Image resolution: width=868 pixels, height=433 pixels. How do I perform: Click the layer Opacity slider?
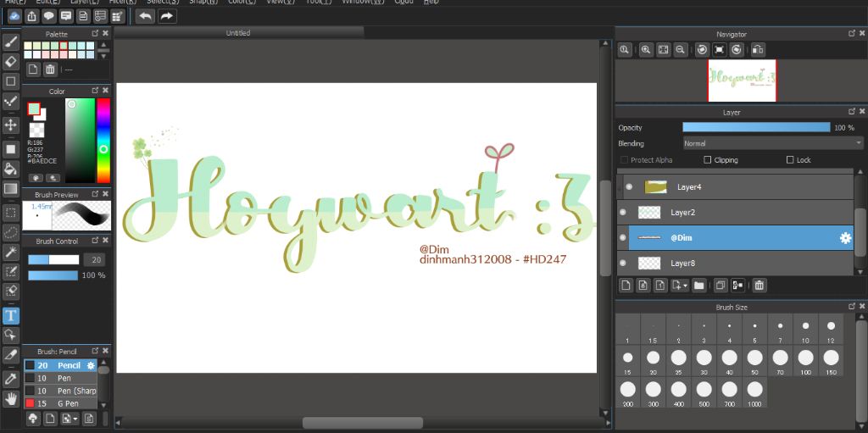(x=756, y=127)
